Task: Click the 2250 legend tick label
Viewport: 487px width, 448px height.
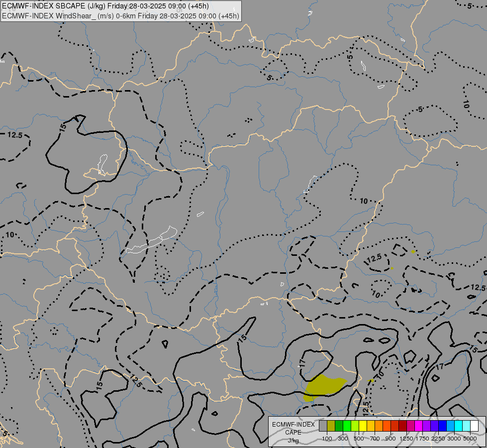Action: 438,439
